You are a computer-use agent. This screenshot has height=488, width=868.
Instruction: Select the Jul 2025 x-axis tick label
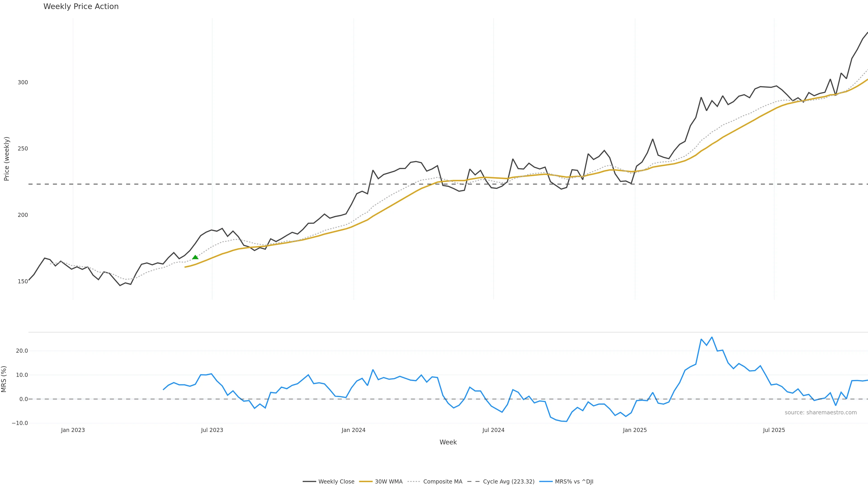[774, 430]
